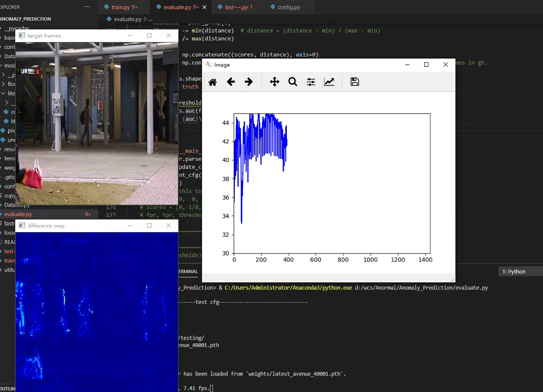Close the difference map window

(x=168, y=225)
